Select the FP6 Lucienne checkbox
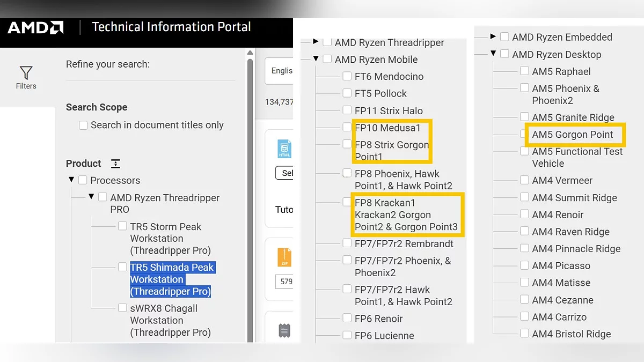This screenshot has width=644, height=362. (x=347, y=335)
